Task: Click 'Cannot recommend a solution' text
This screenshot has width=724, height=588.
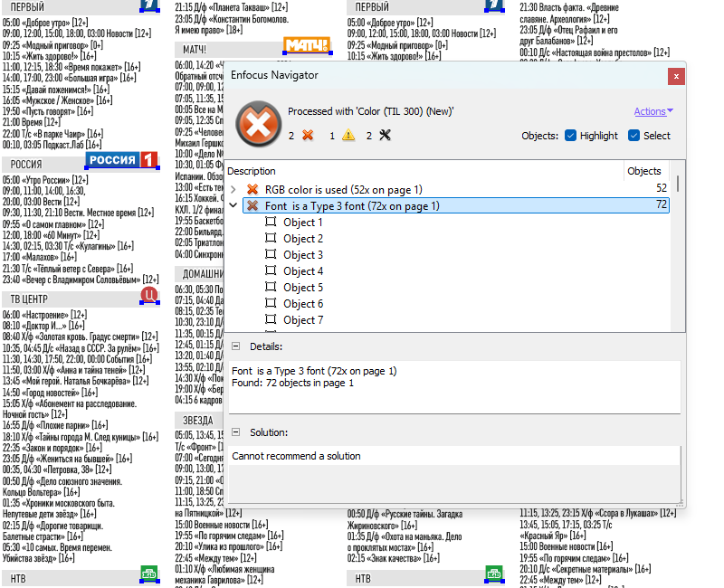Action: 296,456
